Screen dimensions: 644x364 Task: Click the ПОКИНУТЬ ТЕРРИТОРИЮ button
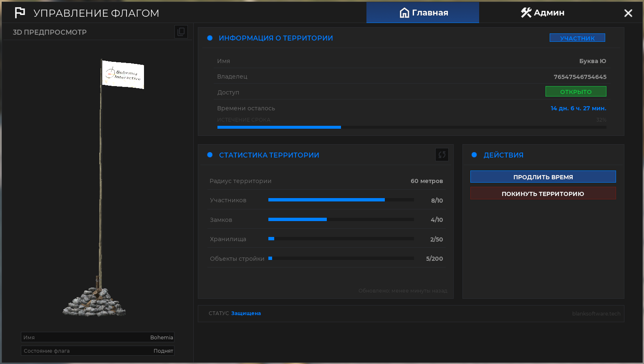(x=543, y=193)
